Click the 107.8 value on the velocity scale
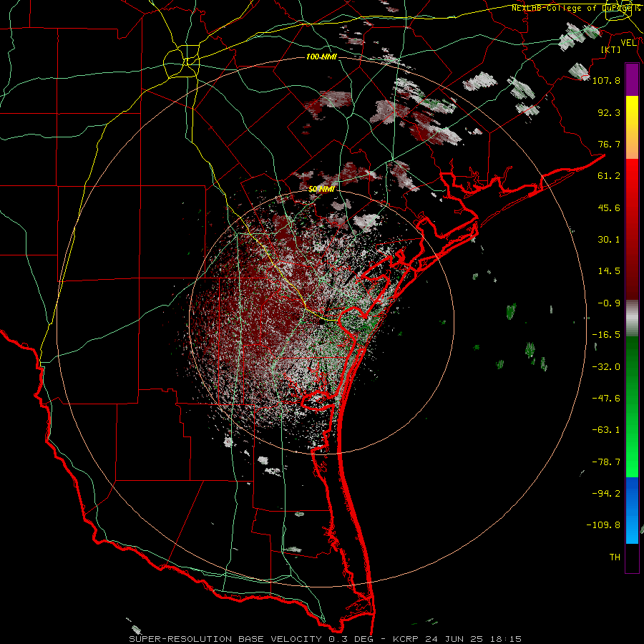The width and height of the screenshot is (644, 644). click(606, 80)
